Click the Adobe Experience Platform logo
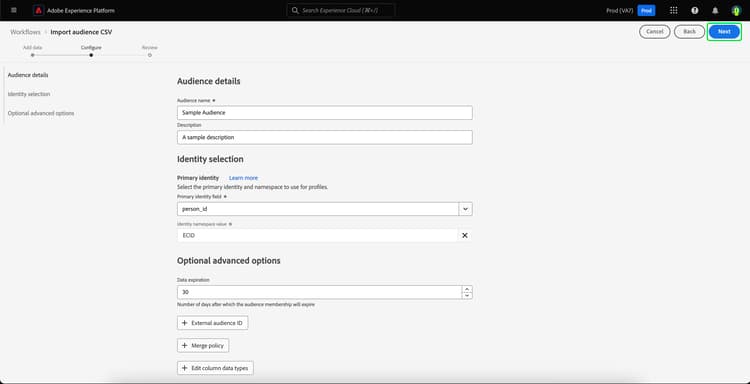This screenshot has width=750, height=384. tap(39, 11)
